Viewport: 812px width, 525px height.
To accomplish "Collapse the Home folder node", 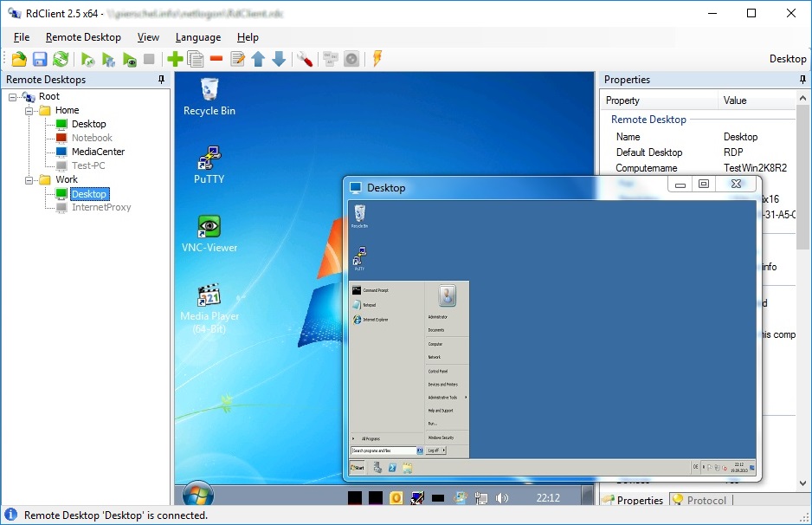I will tap(29, 110).
